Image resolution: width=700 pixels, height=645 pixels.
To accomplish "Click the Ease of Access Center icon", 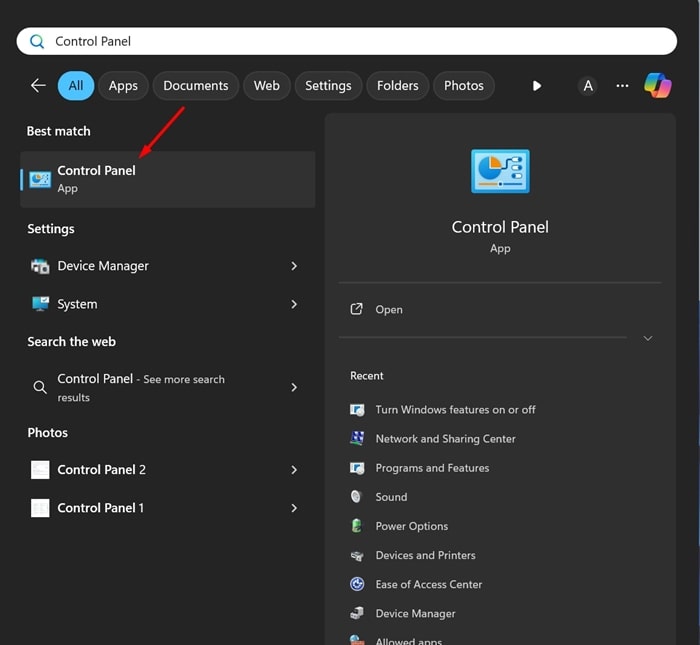I will pyautogui.click(x=357, y=584).
